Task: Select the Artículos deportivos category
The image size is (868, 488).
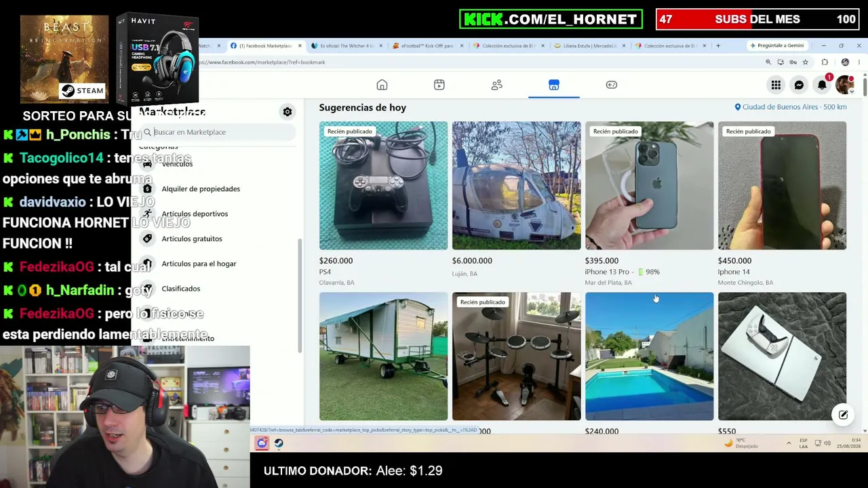Action: click(x=195, y=214)
